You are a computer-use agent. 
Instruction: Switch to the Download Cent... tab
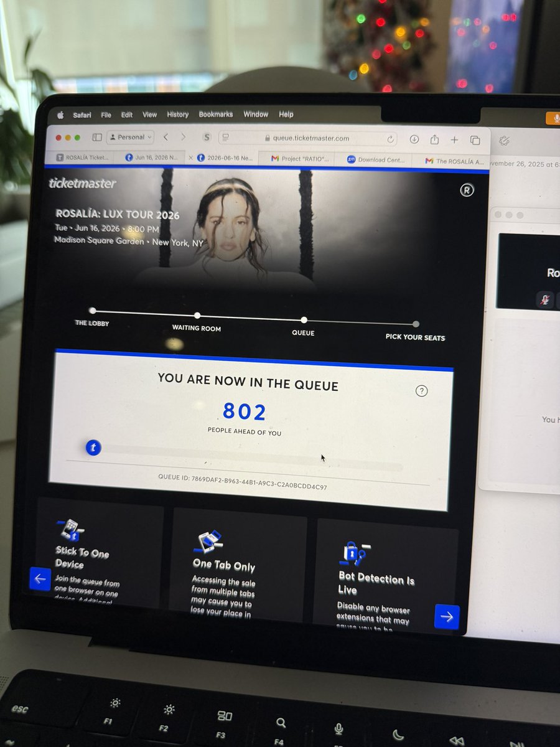376,160
